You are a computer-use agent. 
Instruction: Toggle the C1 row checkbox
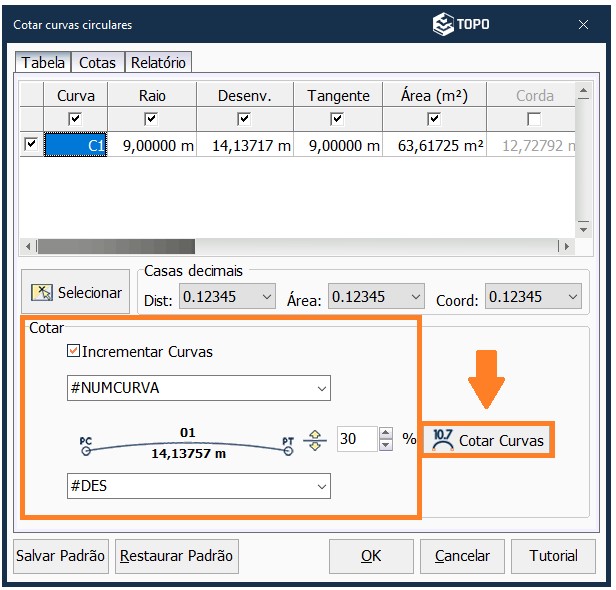(x=31, y=145)
